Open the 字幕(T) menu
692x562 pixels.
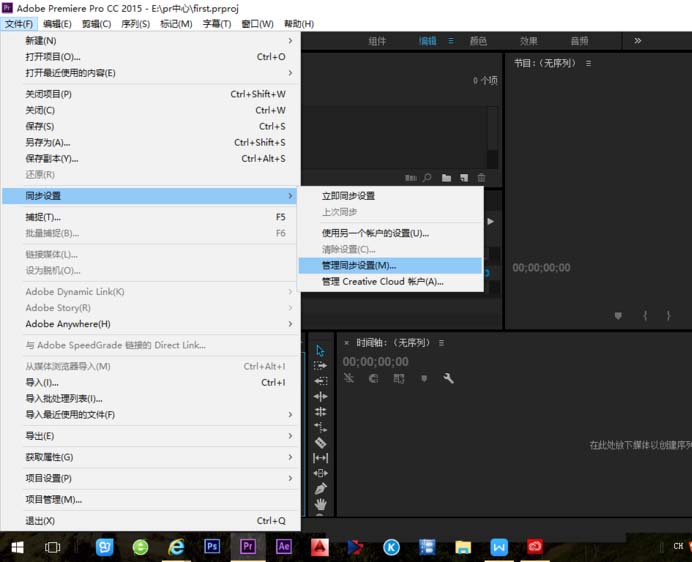pos(217,24)
